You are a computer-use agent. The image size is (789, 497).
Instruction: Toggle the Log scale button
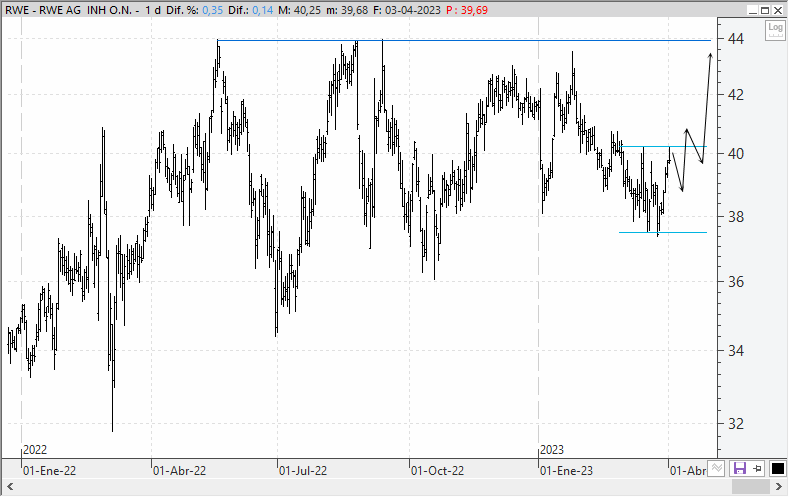point(775,31)
